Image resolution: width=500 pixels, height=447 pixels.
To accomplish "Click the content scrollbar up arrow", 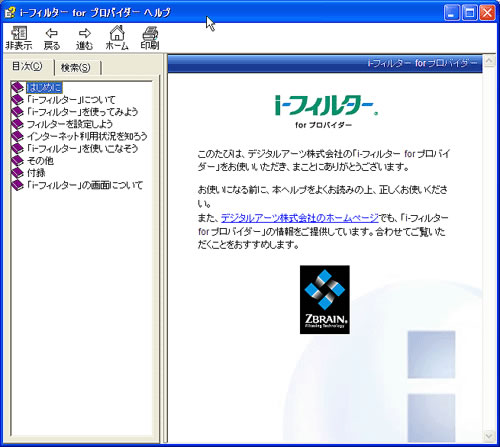I will tap(489, 61).
